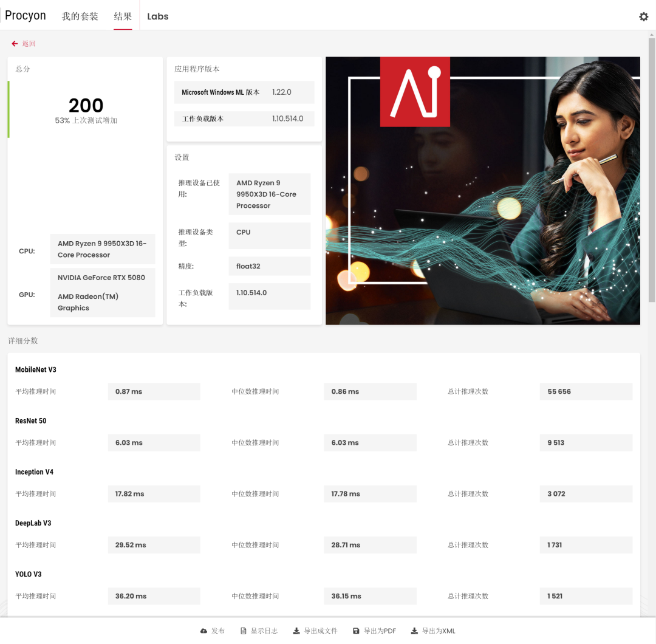Click GPU entry AMD Radeon(TM) Graphics
The image size is (656, 644).
(88, 302)
